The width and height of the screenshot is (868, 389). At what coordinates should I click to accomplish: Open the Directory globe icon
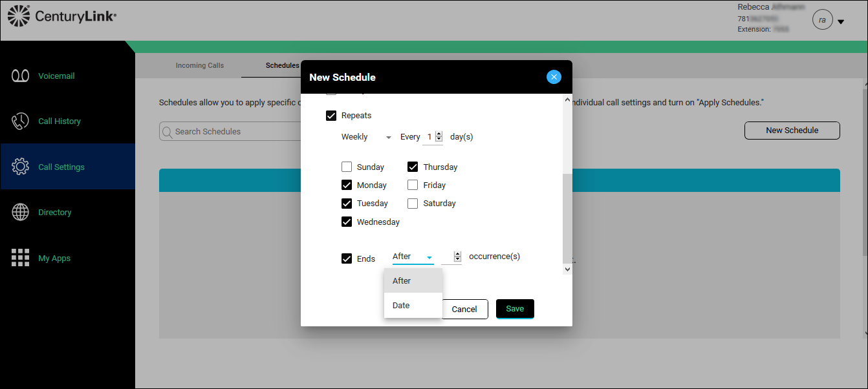coord(21,212)
